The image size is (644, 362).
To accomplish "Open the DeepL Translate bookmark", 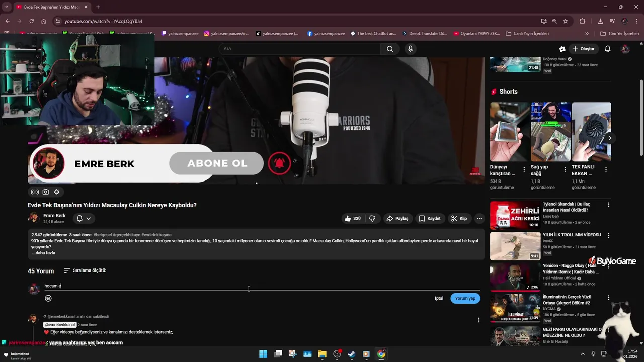I will tap(425, 34).
